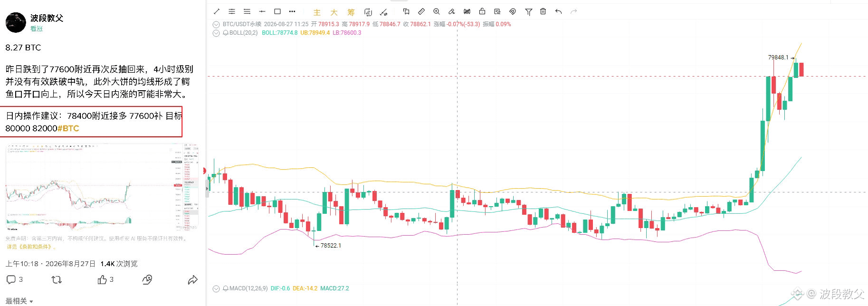Open more drawing tools (three dots)
Viewport: 868px width, 306px height.
[292, 11]
